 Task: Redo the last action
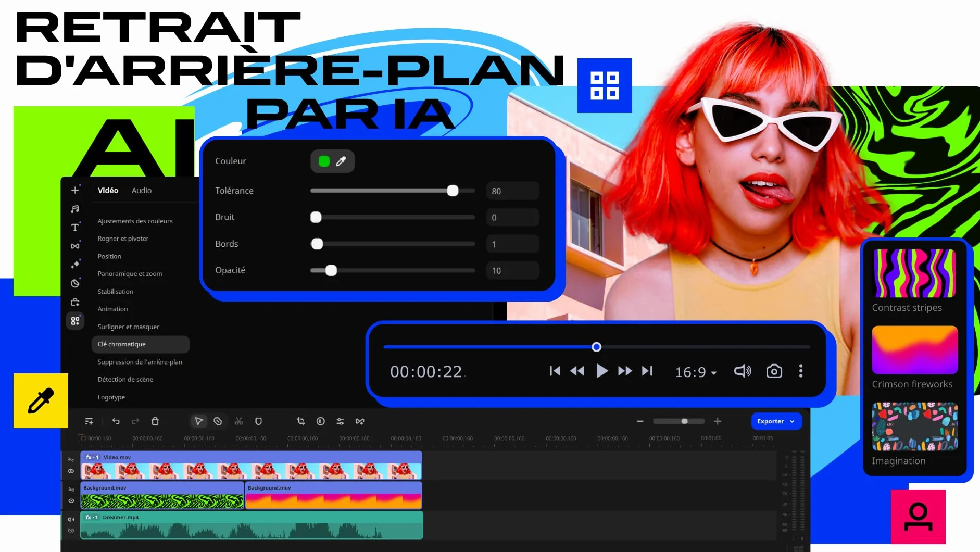point(135,421)
